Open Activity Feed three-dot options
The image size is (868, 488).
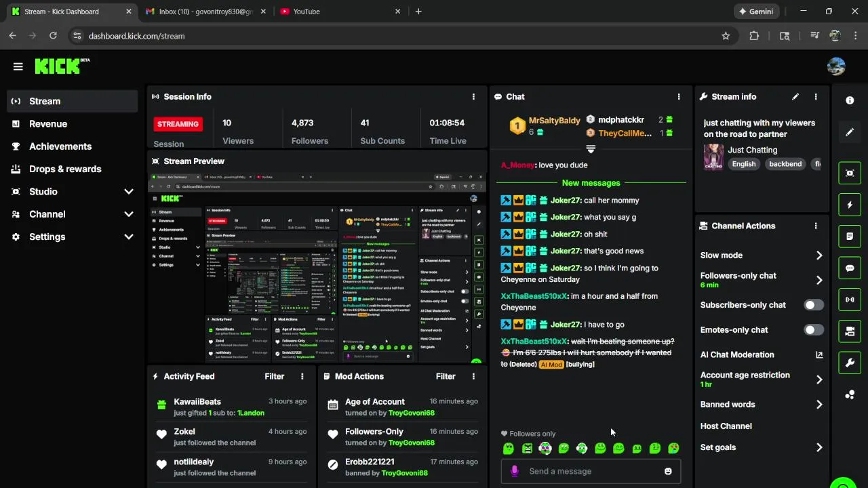(x=302, y=377)
